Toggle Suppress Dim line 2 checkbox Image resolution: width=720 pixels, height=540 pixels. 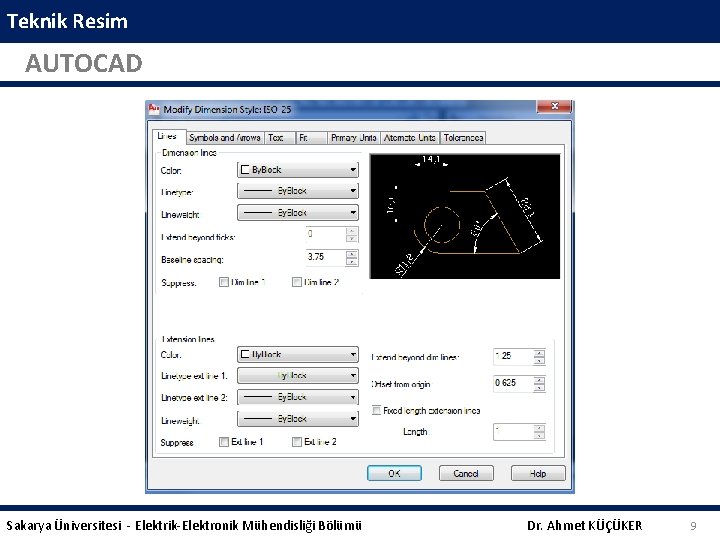297,282
